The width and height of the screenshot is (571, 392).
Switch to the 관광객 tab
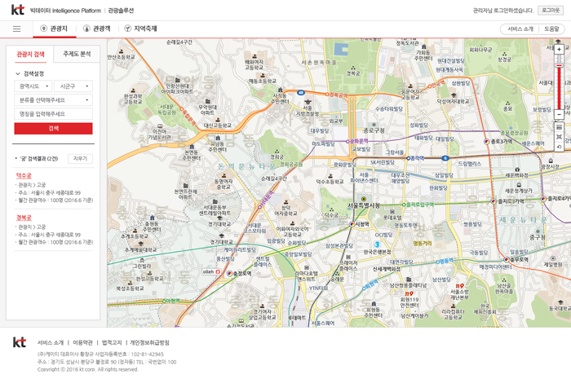click(x=96, y=29)
